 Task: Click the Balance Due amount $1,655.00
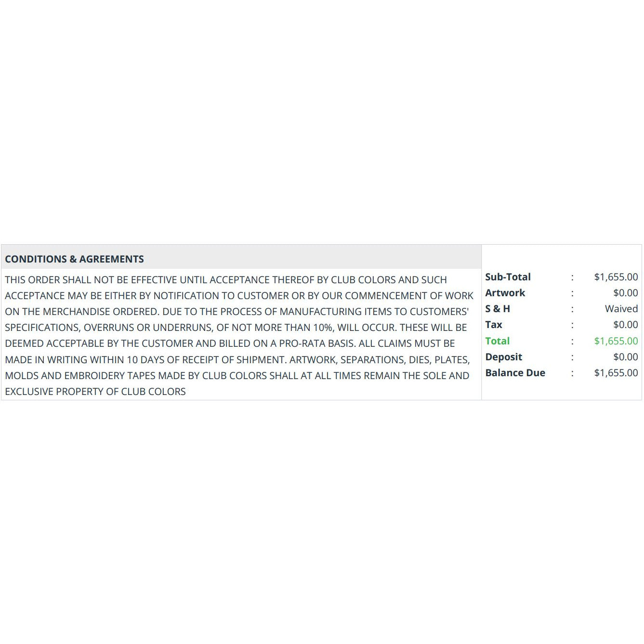tap(616, 373)
